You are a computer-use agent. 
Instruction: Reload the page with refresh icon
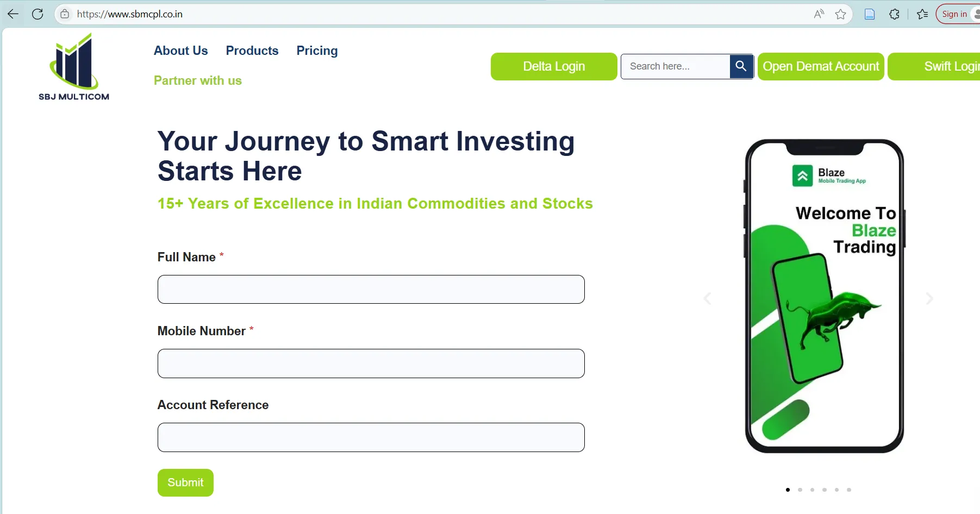click(x=38, y=14)
